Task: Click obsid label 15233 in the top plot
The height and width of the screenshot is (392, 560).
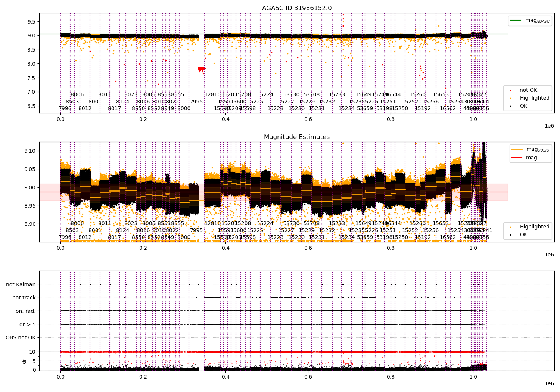Action: pyautogui.click(x=337, y=95)
